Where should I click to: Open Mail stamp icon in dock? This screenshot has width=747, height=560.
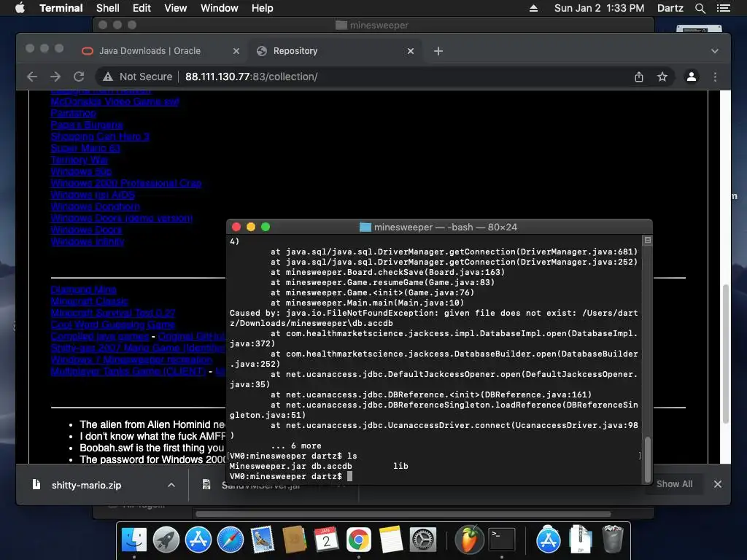[x=263, y=540]
